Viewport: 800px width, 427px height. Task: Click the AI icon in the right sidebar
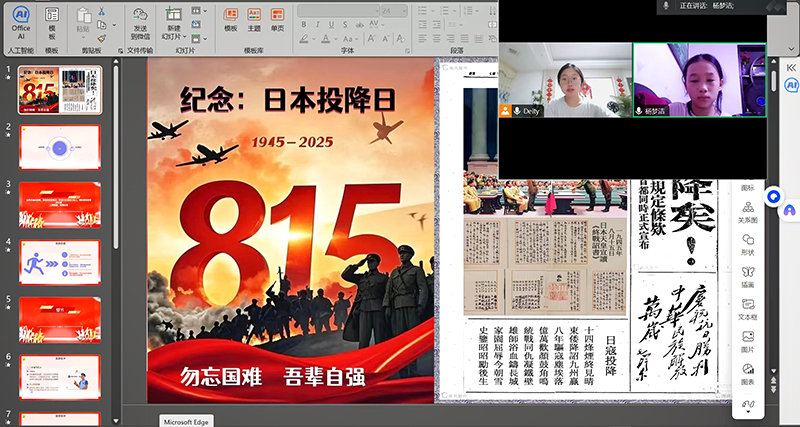791,85
